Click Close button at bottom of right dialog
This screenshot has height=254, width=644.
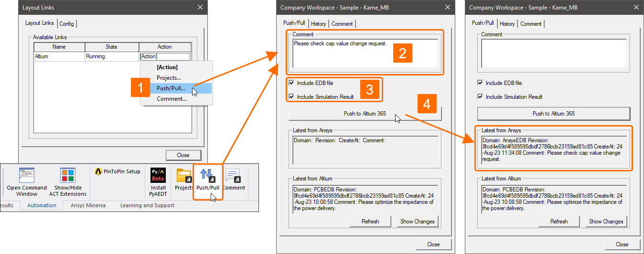pyautogui.click(x=622, y=244)
